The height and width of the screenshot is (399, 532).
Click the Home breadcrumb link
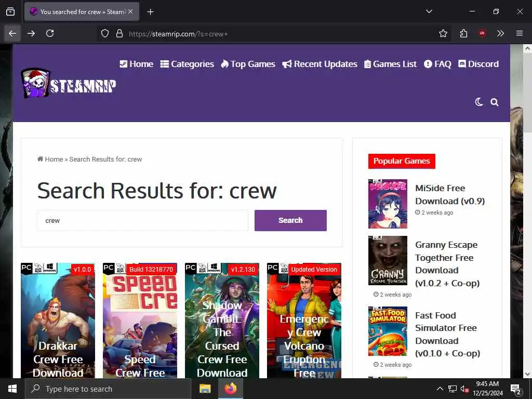coord(50,159)
